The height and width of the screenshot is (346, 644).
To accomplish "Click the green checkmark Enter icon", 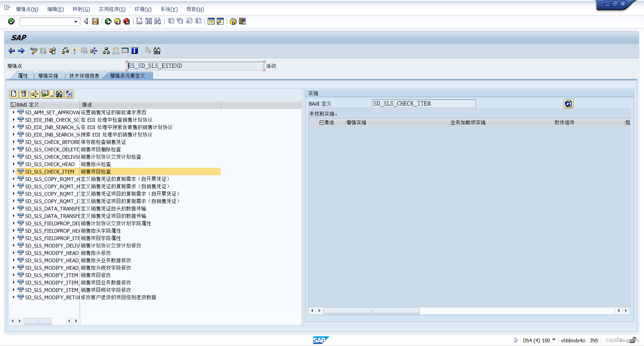I will (11, 22).
